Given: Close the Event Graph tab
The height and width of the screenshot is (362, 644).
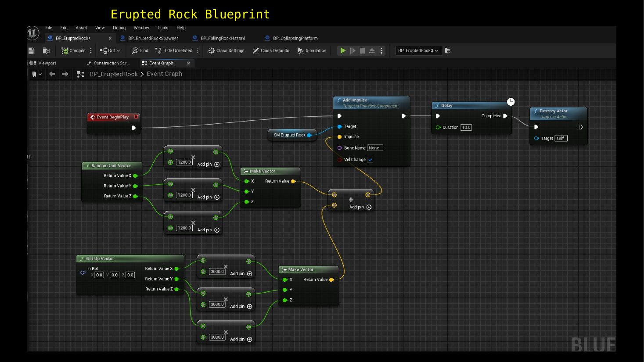Looking at the screenshot, I should pyautogui.click(x=189, y=63).
